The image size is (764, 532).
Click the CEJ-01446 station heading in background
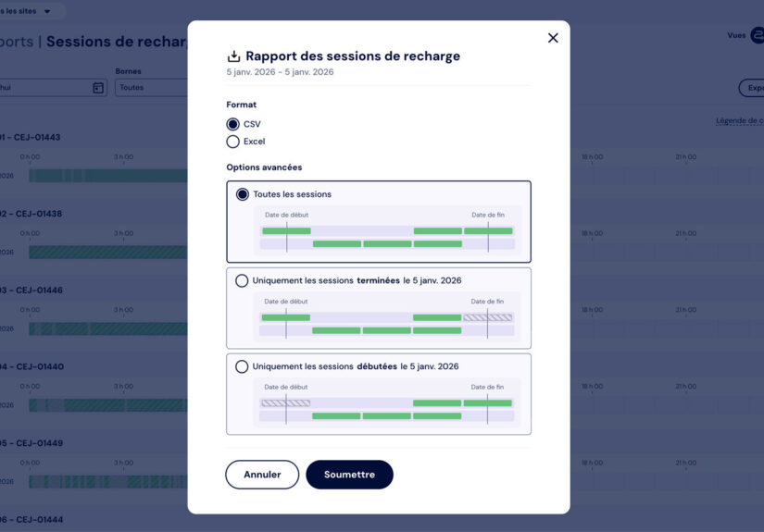coord(31,291)
